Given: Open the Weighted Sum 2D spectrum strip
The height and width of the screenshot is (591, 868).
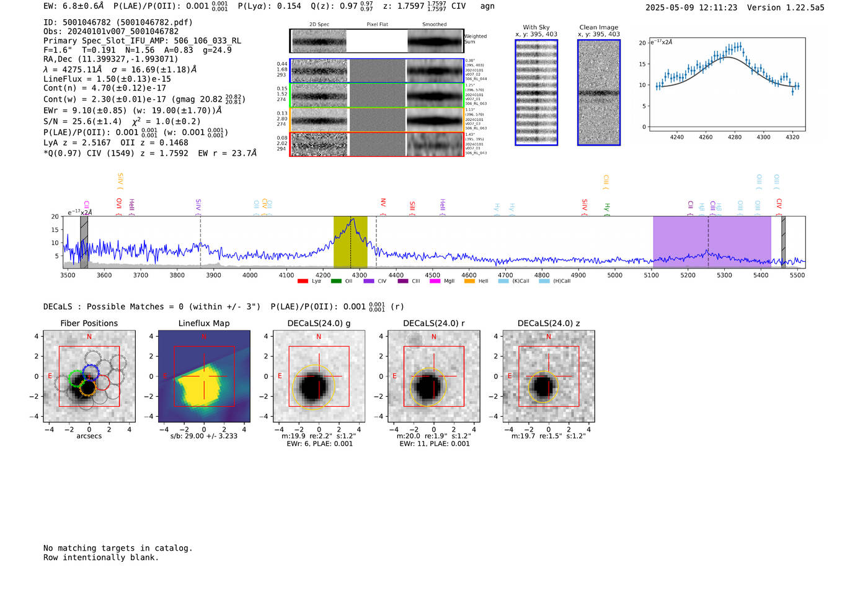Looking at the screenshot, I should (x=376, y=41).
